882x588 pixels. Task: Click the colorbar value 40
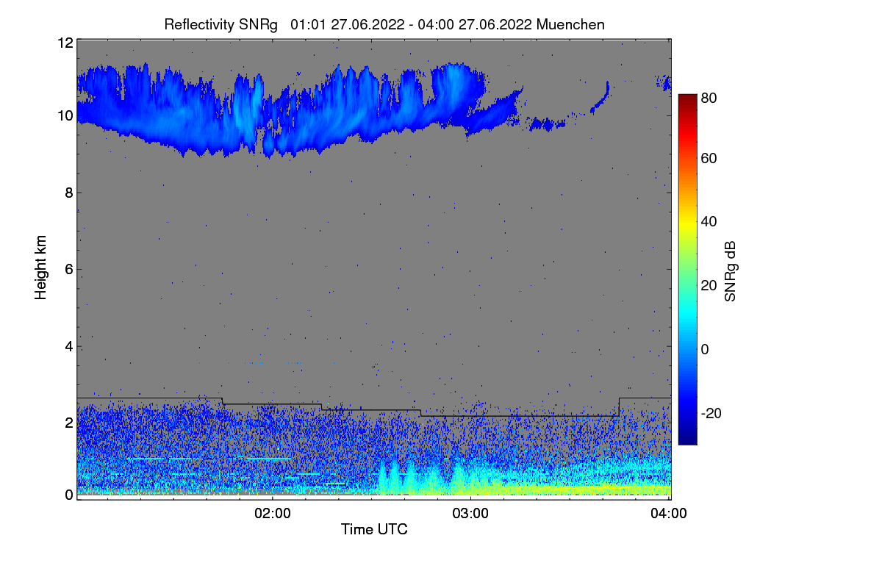point(709,221)
